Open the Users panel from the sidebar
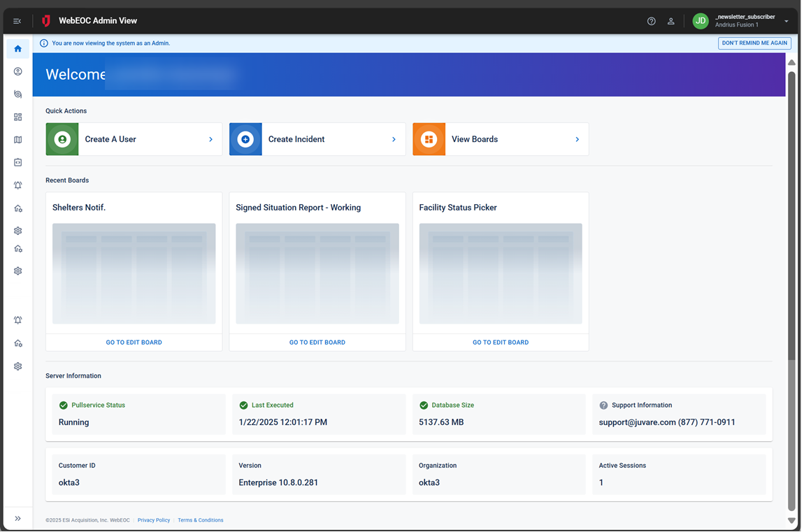This screenshot has width=804, height=532. [x=17, y=71]
